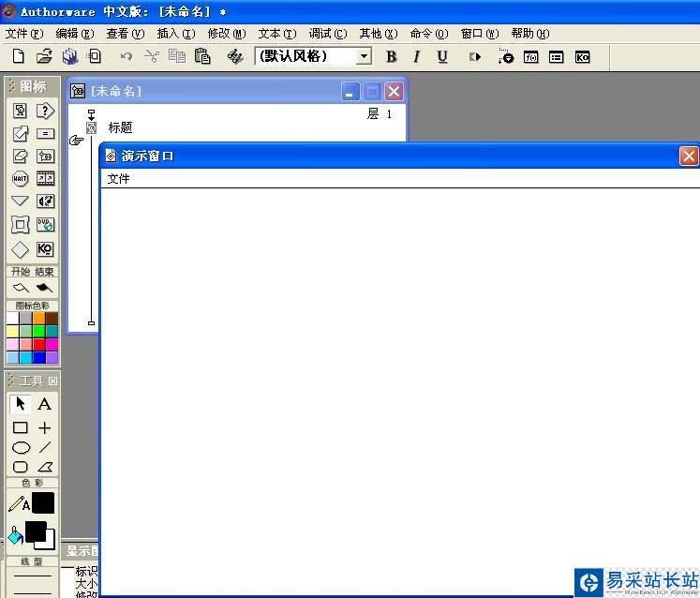
Task: Choose the bright green icon color swatch
Action: click(x=38, y=332)
